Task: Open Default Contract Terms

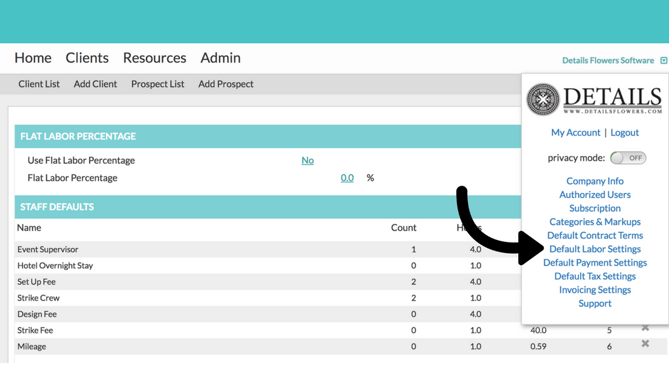Action: 595,235
